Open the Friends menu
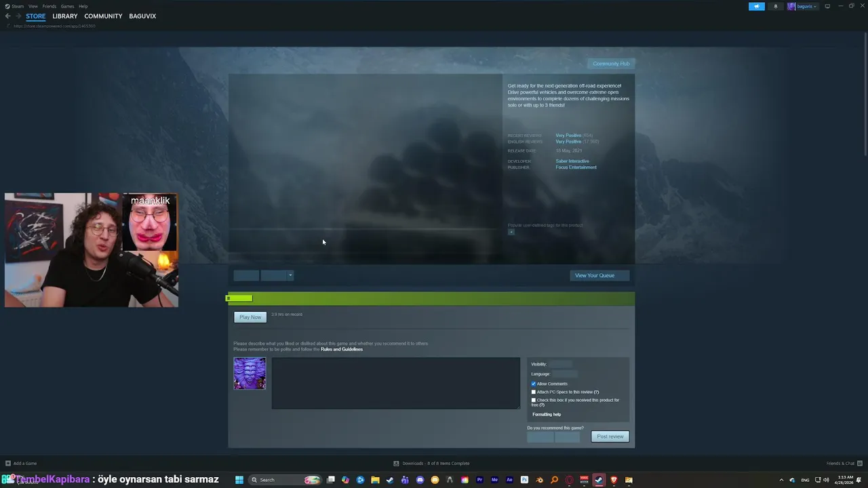The image size is (868, 488). tap(50, 6)
